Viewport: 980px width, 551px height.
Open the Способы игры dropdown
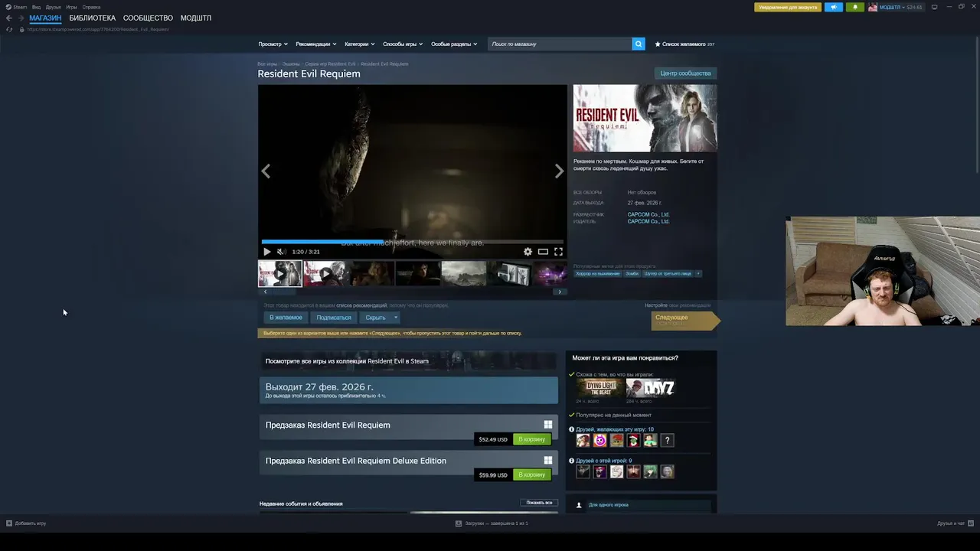tap(403, 44)
